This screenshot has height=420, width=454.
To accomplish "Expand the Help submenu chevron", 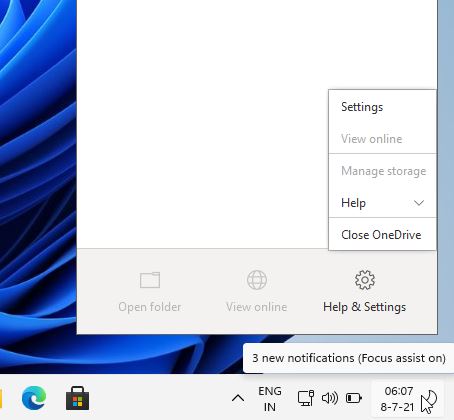I will 419,203.
